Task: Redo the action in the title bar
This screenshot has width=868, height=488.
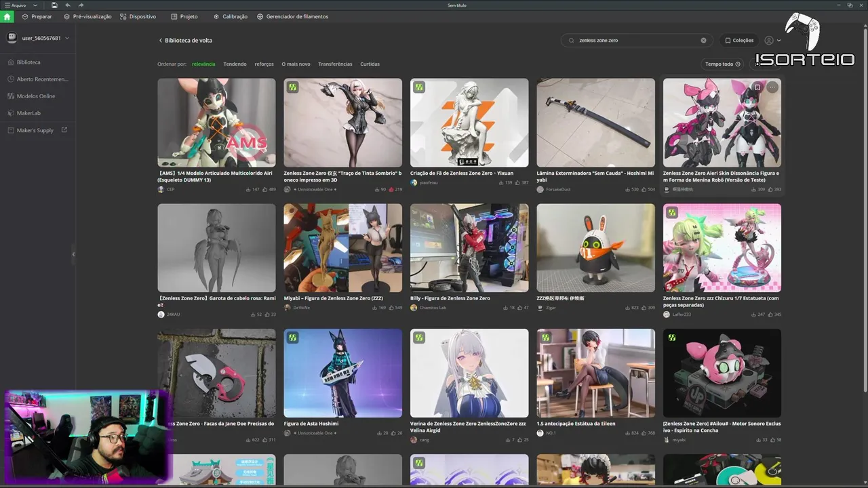Action: [80, 5]
